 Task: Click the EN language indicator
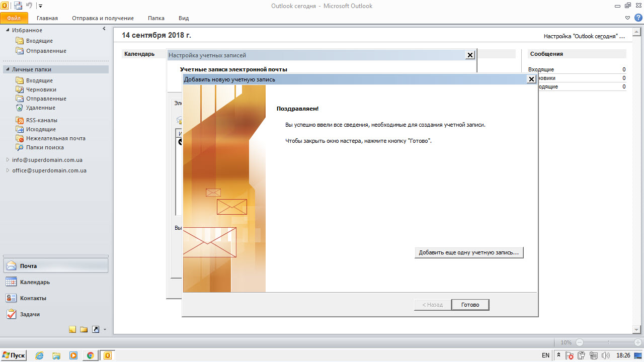coord(545,355)
